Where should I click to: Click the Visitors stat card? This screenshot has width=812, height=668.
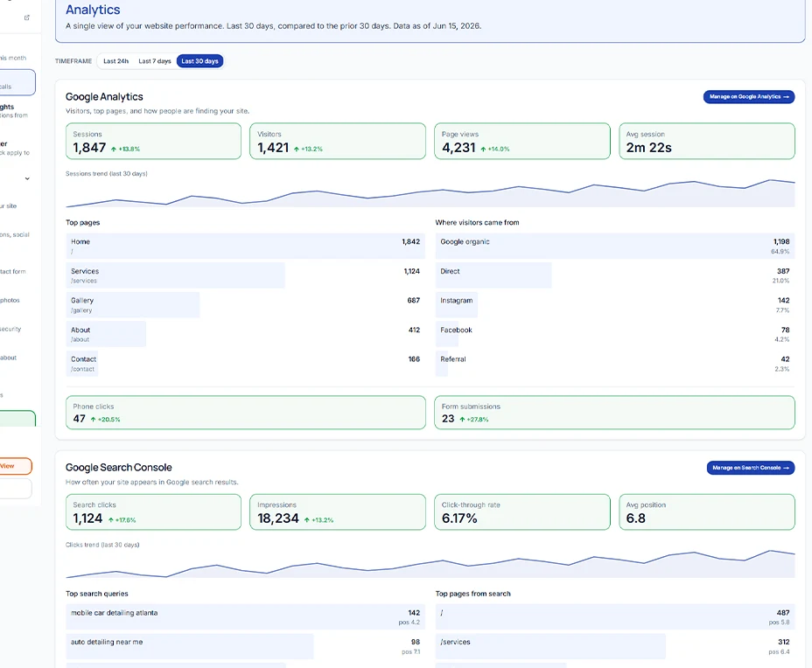pyautogui.click(x=338, y=141)
